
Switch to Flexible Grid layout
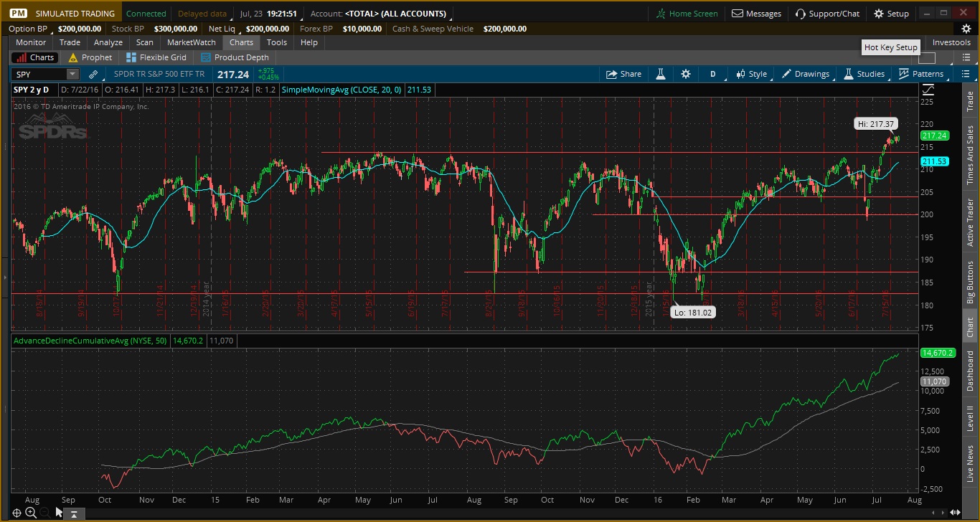[x=156, y=57]
